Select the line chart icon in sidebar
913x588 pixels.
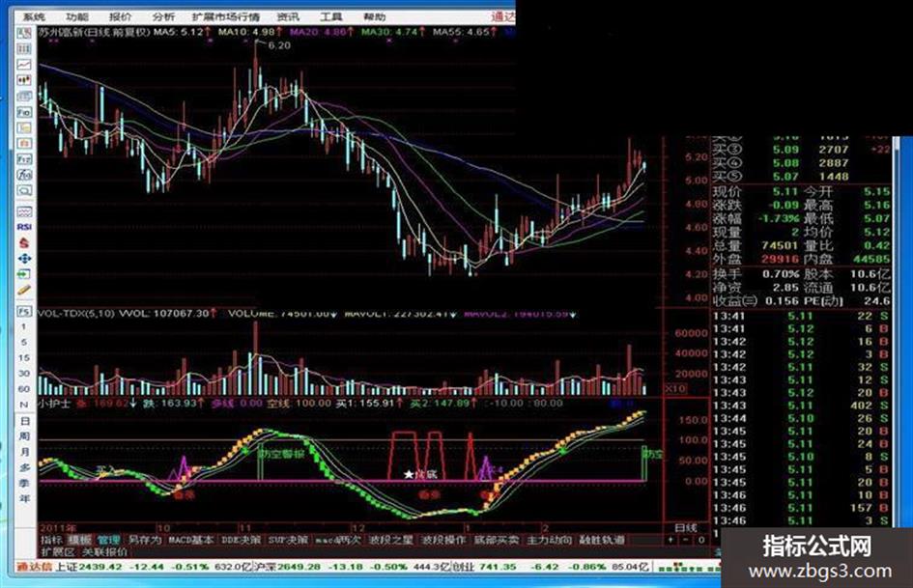[24, 65]
